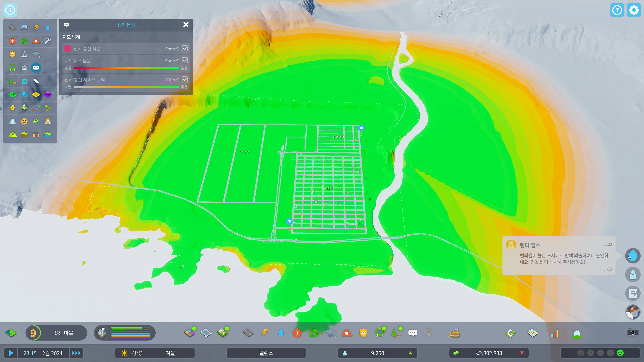Toggle telecom service area terrain color
The image size is (644, 362).
(x=185, y=79)
